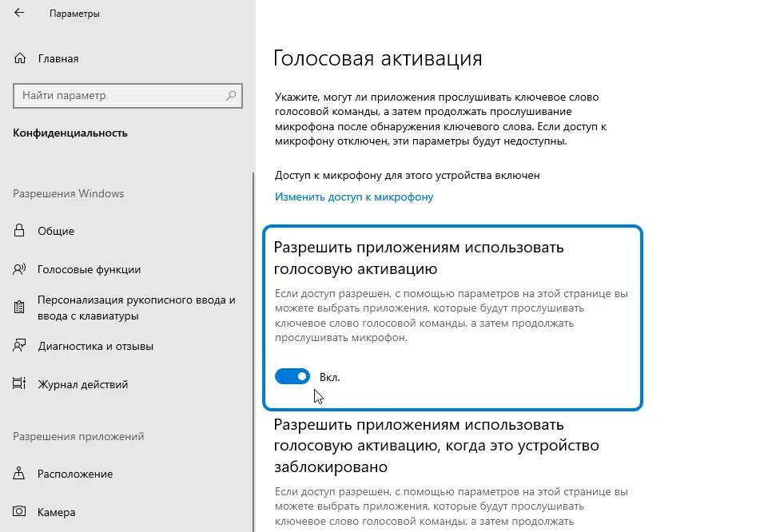Image resolution: width=768 pixels, height=532 pixels.
Task: Click text Доступ к микрофону для этого устройства включен
Action: tap(407, 175)
